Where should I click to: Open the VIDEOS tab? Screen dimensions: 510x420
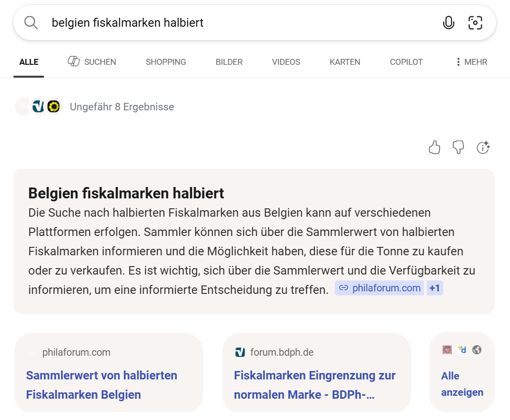pos(286,62)
